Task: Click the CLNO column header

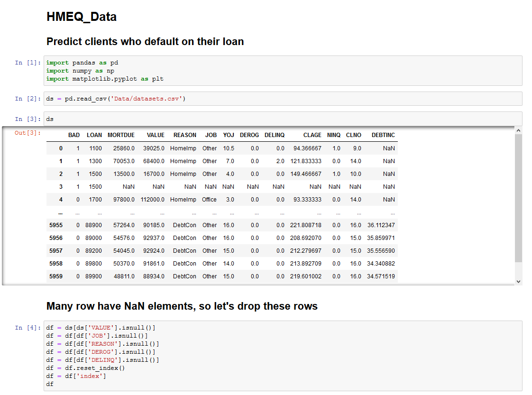Action: click(x=353, y=135)
